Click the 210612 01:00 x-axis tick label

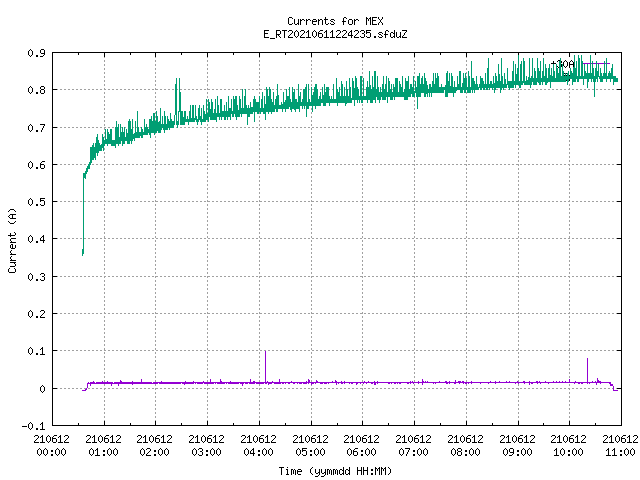point(103,446)
